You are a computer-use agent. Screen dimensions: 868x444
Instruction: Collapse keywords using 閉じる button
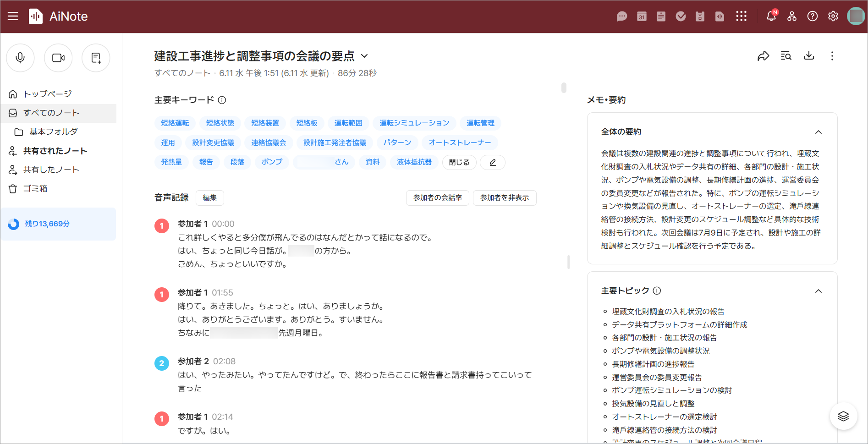click(x=459, y=162)
